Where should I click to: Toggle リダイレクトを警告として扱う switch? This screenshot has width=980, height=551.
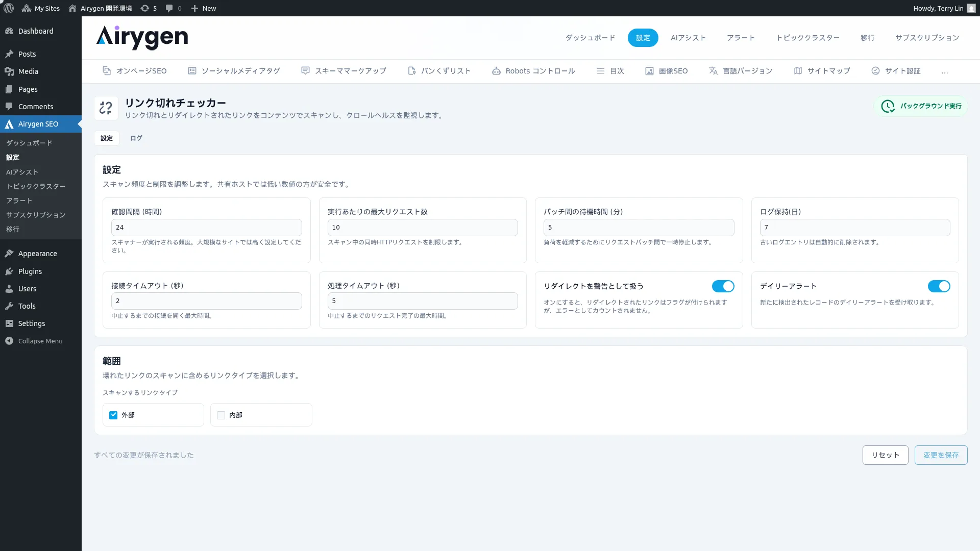tap(723, 286)
